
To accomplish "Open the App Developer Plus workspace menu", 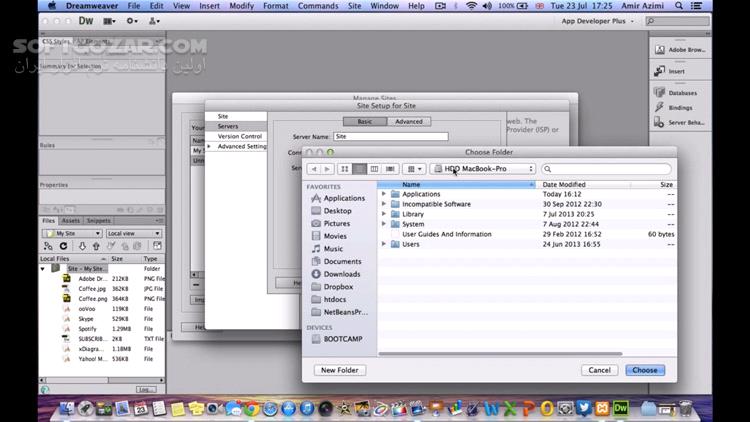I will 597,21.
